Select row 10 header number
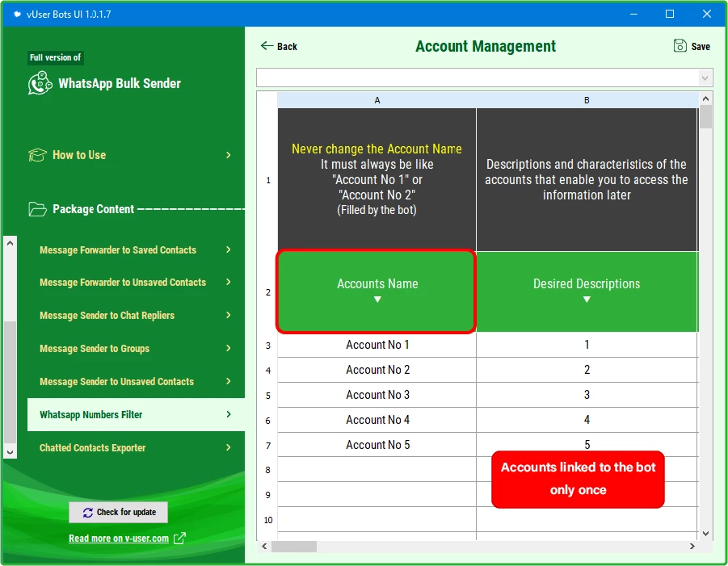Image resolution: width=728 pixels, height=566 pixels. 268,520
